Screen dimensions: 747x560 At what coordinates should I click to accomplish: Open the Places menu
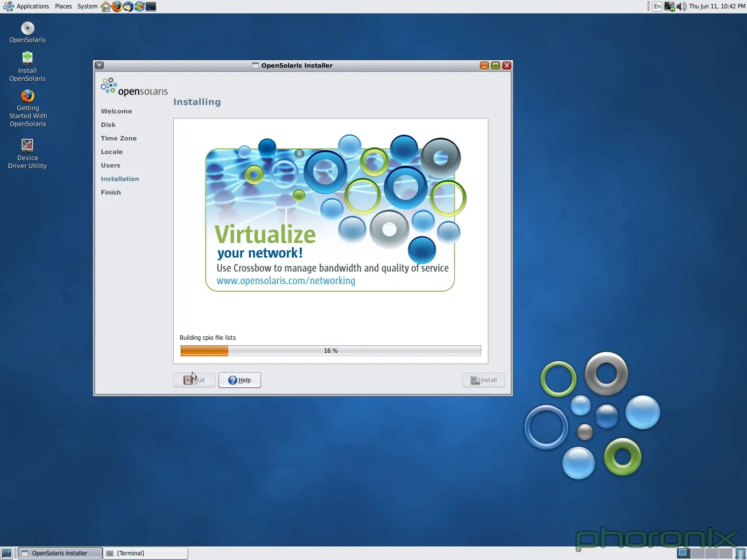coord(63,7)
